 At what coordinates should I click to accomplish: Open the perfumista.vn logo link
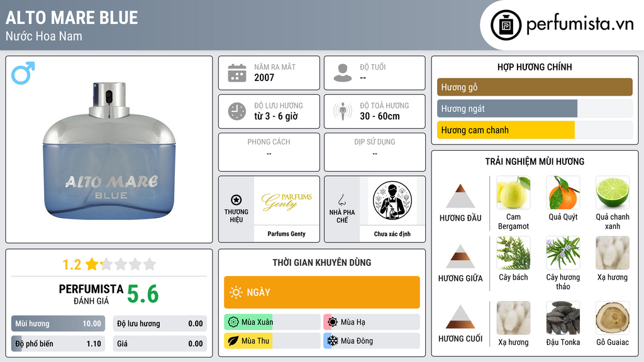[x=562, y=25]
